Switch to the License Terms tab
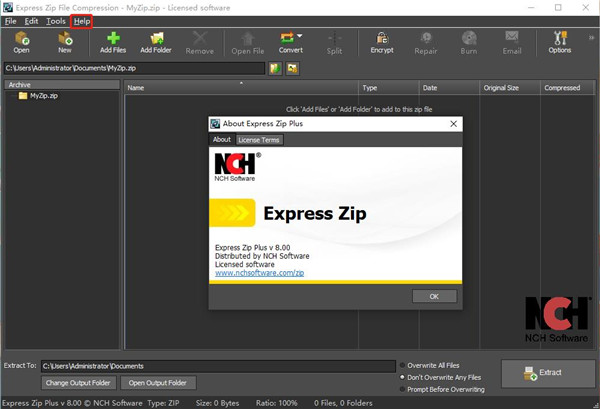This screenshot has height=409, width=600. pos(259,140)
